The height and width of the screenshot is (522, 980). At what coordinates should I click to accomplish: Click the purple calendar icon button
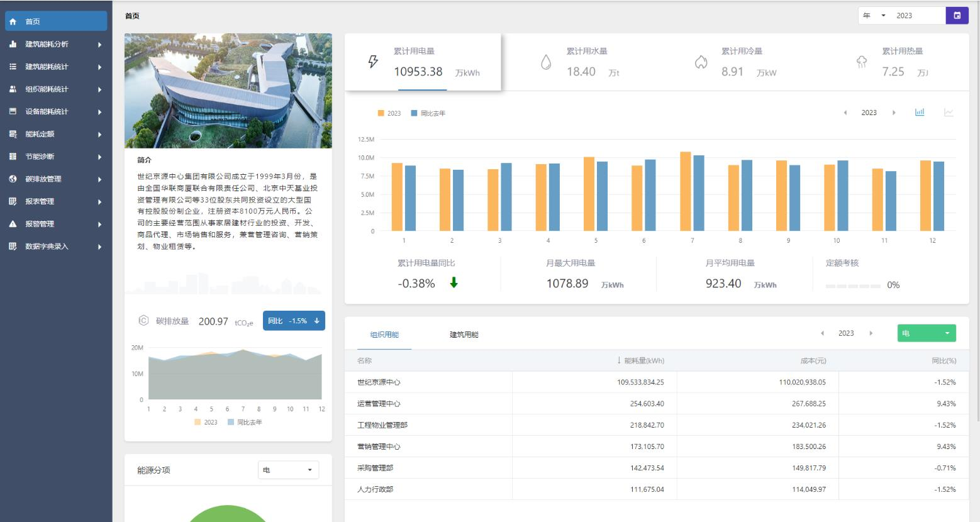pos(957,16)
